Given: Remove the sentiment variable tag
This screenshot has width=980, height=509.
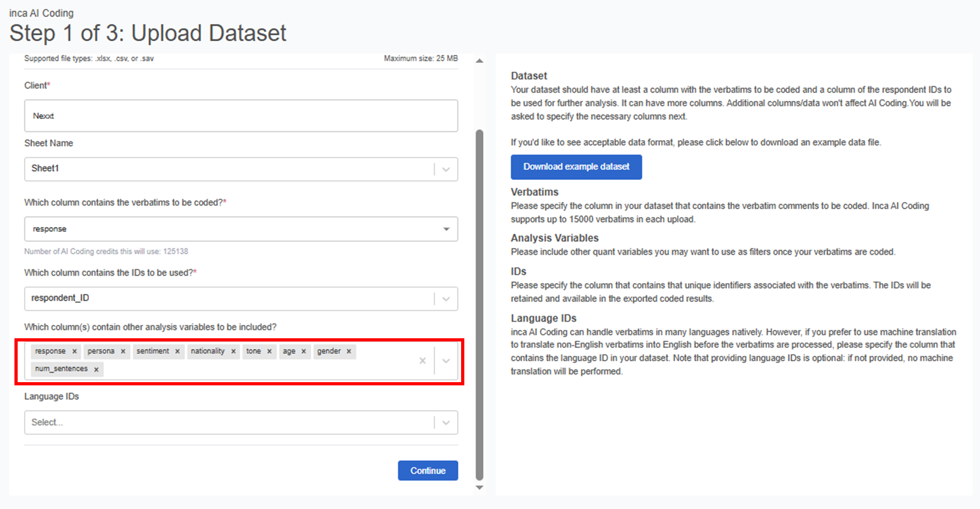Looking at the screenshot, I should point(178,352).
